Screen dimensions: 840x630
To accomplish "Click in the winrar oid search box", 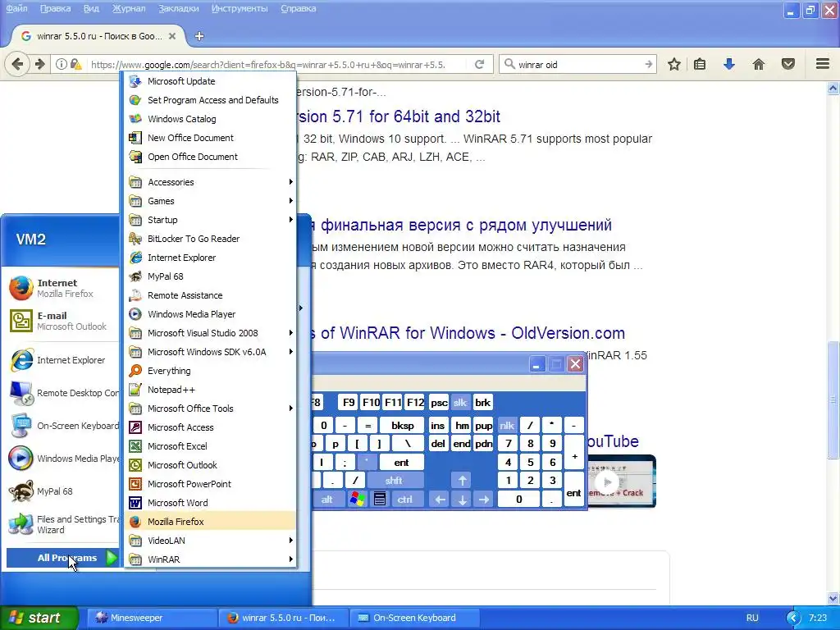I will click(577, 64).
